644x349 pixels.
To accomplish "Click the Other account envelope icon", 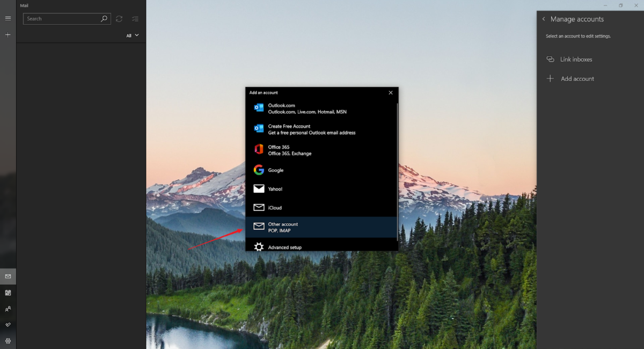I will point(259,226).
